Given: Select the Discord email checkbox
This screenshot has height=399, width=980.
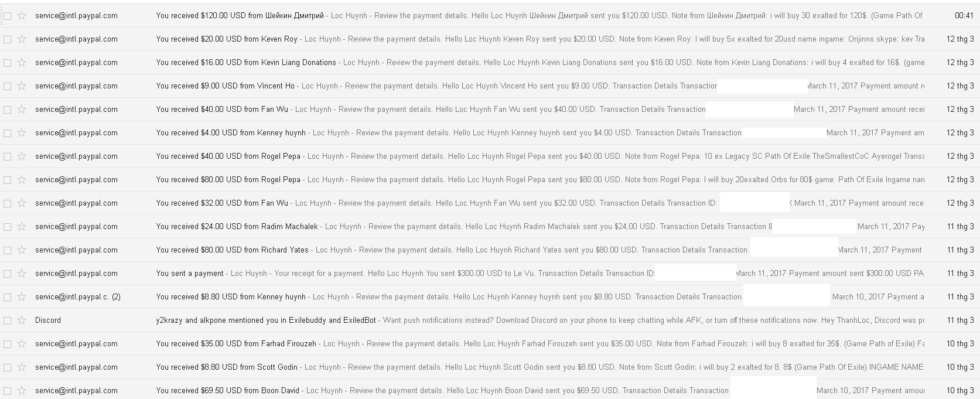Looking at the screenshot, I should (8, 320).
